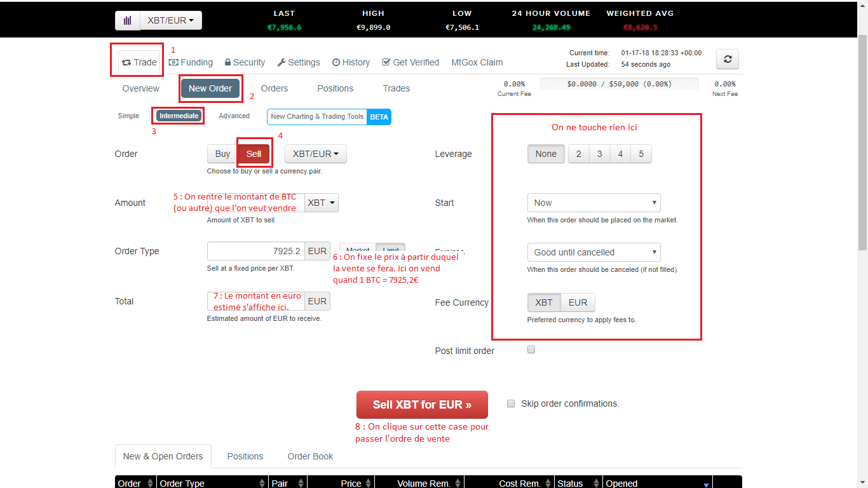This screenshot has height=488, width=868.
Task: Select the New Order sub-tab
Action: 210,88
